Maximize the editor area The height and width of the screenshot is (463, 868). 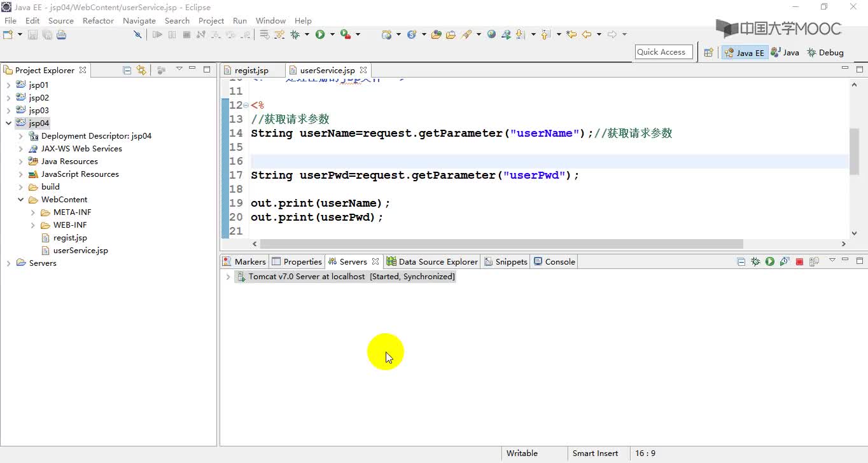(x=859, y=68)
